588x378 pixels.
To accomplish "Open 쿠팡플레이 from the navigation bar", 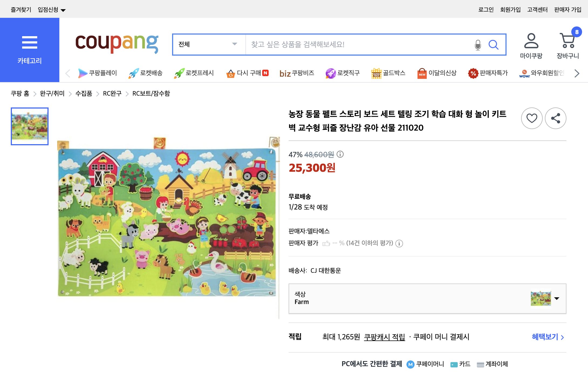I will [82, 73].
